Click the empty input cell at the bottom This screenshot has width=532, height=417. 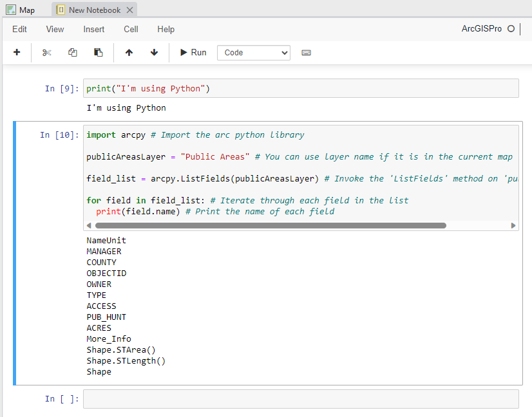pos(301,399)
